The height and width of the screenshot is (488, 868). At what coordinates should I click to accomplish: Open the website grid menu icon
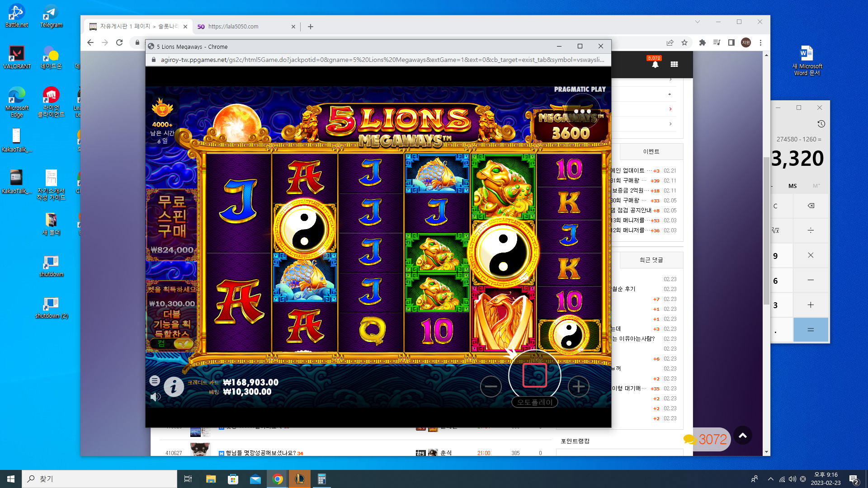pos(674,64)
